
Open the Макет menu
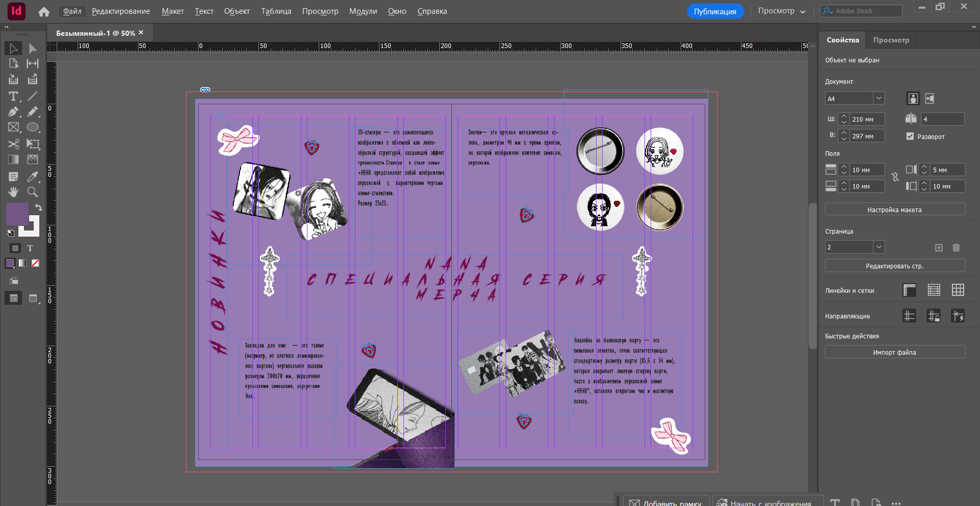tap(173, 11)
